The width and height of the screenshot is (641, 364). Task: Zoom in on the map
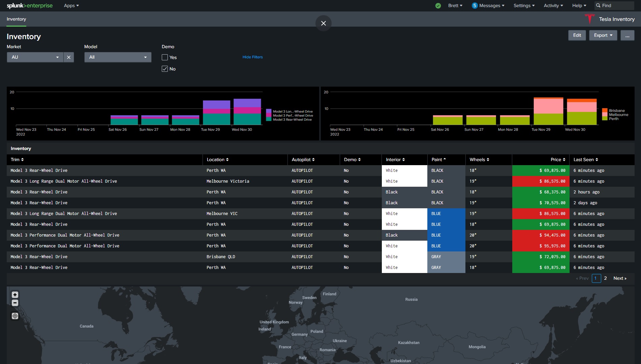click(x=15, y=295)
